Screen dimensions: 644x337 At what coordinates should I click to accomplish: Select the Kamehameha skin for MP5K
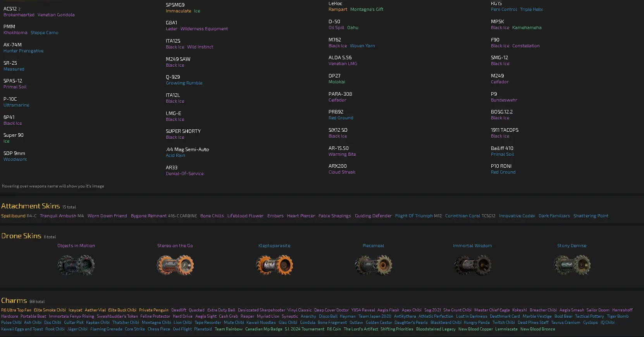tap(527, 28)
